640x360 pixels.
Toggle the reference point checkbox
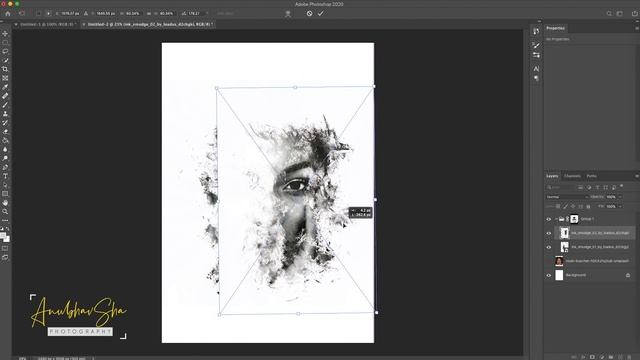(39, 13)
